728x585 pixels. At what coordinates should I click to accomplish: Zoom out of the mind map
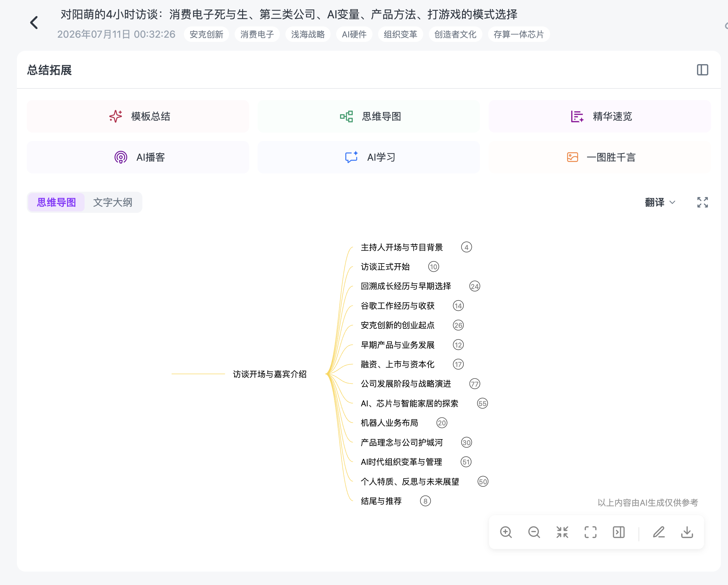point(534,532)
